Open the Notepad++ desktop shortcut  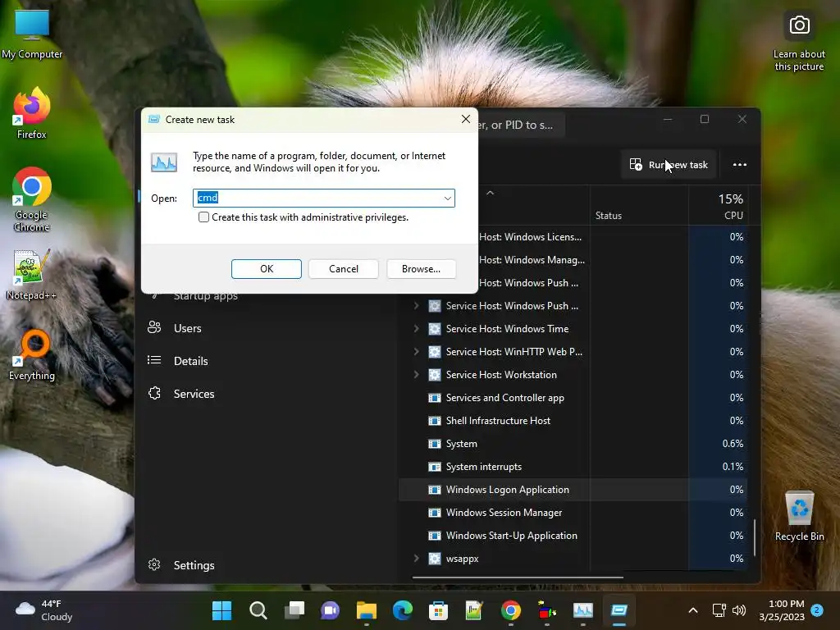(31, 276)
